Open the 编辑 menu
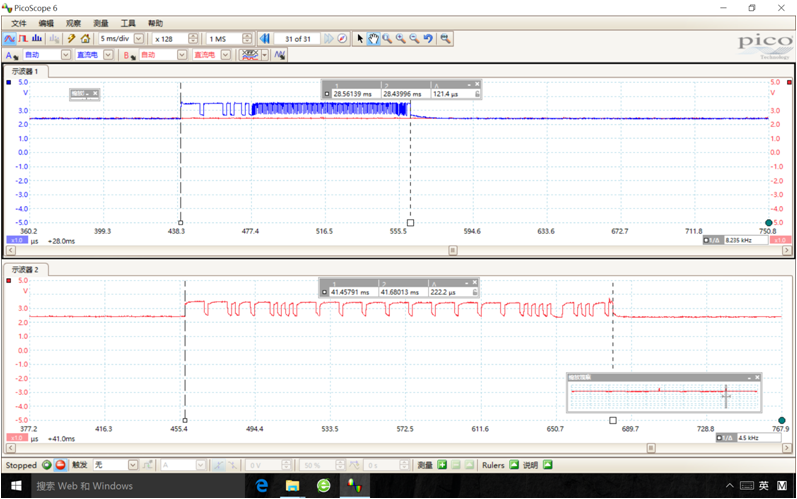The height and width of the screenshot is (499, 797). coord(46,23)
